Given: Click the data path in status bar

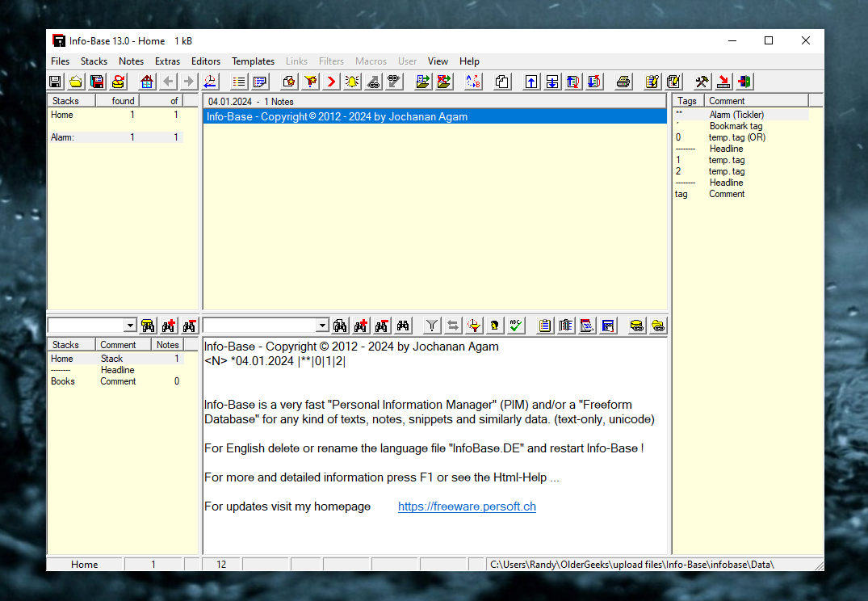Looking at the screenshot, I should point(631,565).
